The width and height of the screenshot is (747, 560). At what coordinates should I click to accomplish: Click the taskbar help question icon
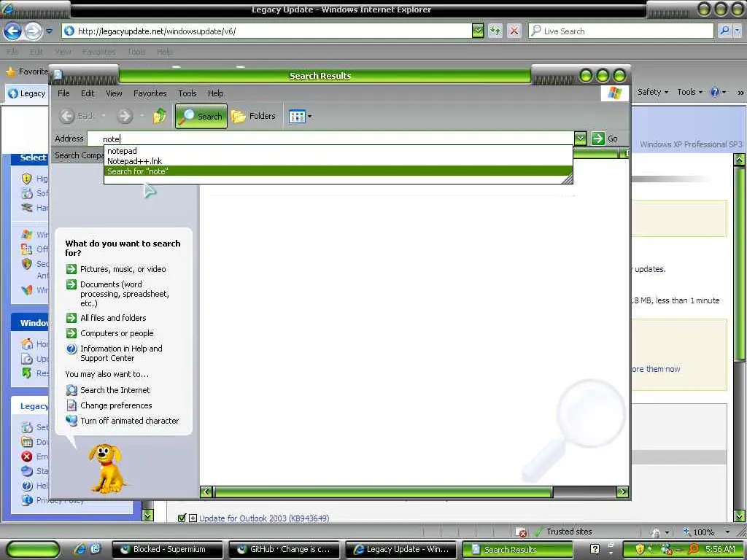click(595, 549)
